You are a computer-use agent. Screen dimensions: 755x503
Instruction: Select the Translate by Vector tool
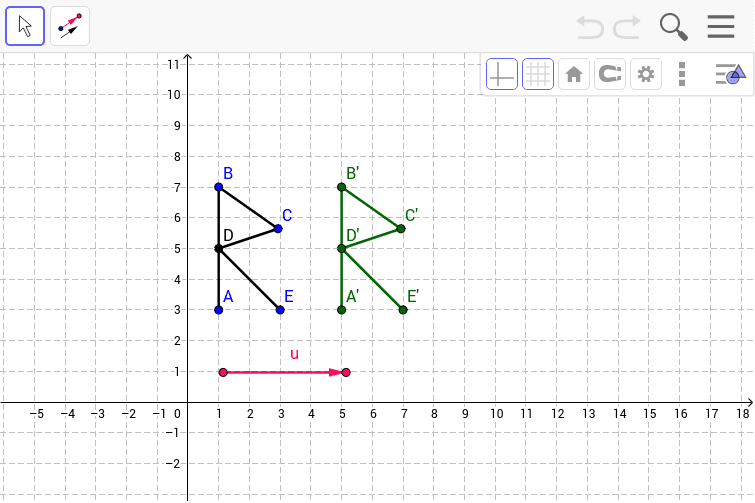click(70, 26)
